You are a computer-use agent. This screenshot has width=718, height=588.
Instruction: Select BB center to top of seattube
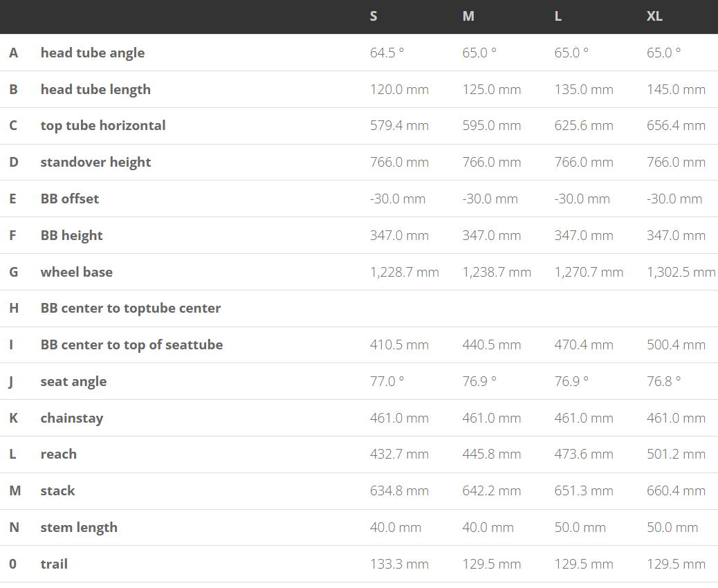tap(131, 344)
